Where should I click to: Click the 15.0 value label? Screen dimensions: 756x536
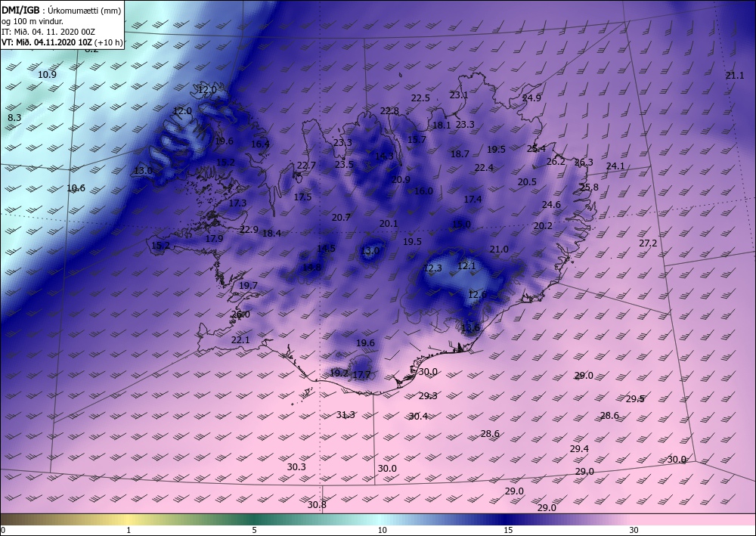click(461, 224)
